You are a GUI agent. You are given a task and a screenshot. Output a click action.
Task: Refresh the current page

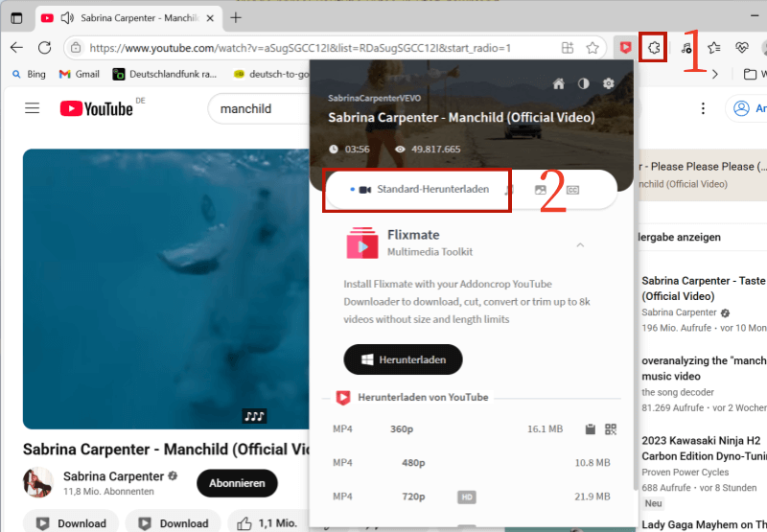[44, 47]
